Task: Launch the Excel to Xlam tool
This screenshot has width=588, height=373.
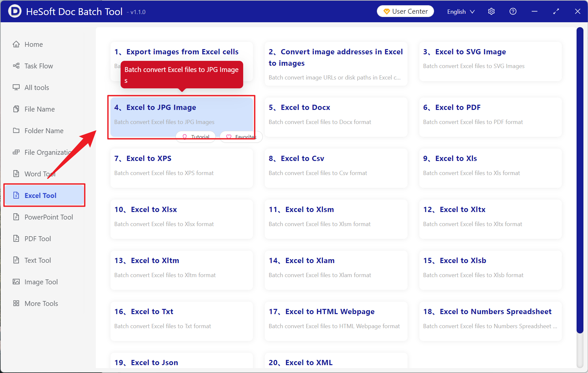Action: (336, 270)
